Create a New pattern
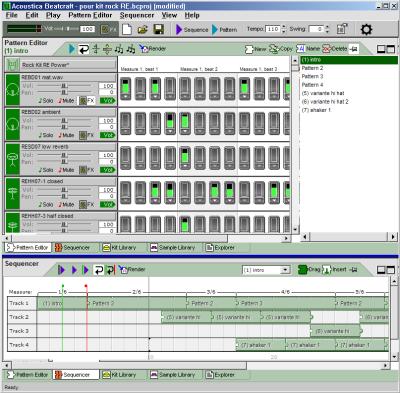 (x=255, y=49)
